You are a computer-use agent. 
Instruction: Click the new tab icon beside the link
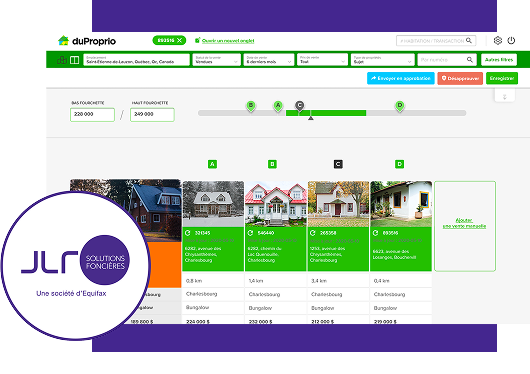pos(197,40)
